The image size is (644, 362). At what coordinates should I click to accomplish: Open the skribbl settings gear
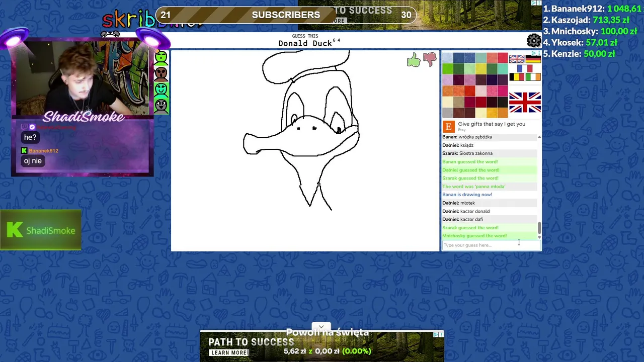pyautogui.click(x=534, y=40)
